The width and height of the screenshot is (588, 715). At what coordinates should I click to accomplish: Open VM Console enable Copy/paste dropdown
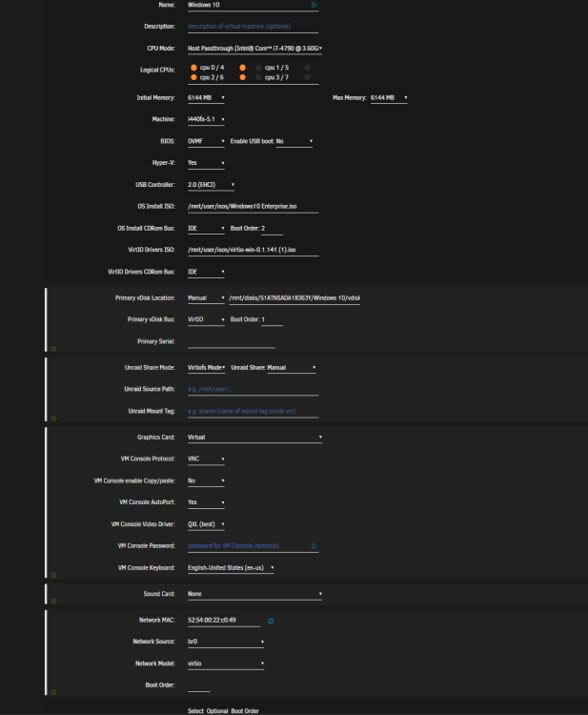click(206, 480)
